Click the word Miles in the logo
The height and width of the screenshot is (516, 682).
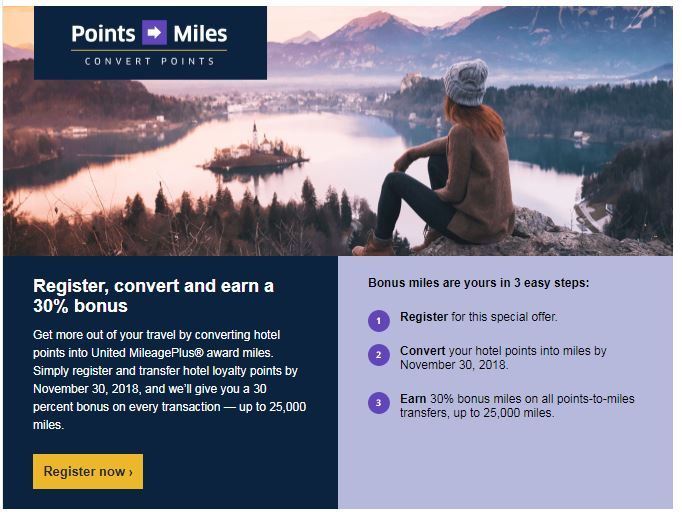point(201,34)
